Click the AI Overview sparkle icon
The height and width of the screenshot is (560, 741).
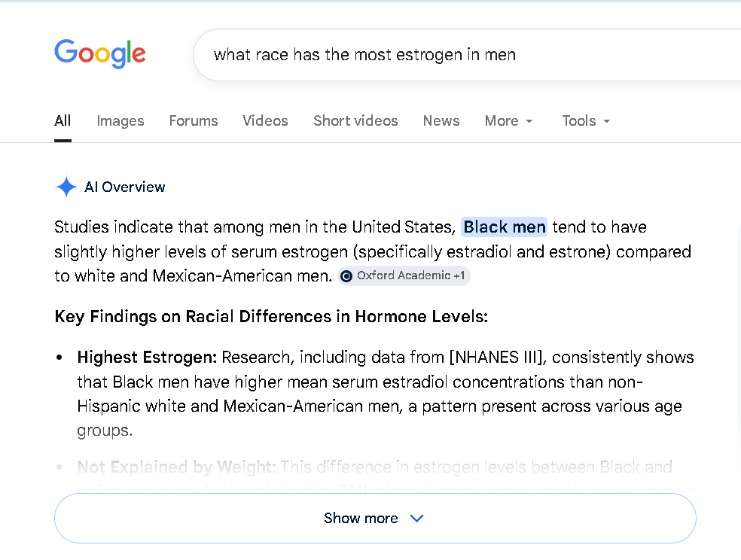[x=66, y=187]
